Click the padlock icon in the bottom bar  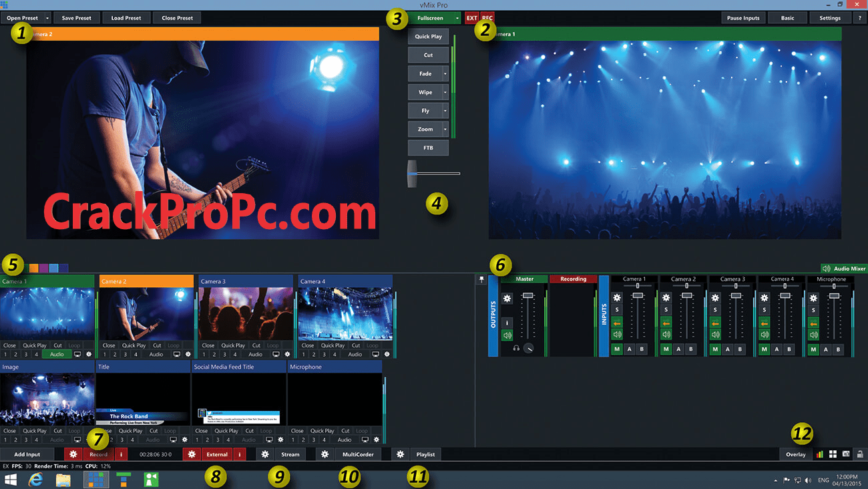861,454
